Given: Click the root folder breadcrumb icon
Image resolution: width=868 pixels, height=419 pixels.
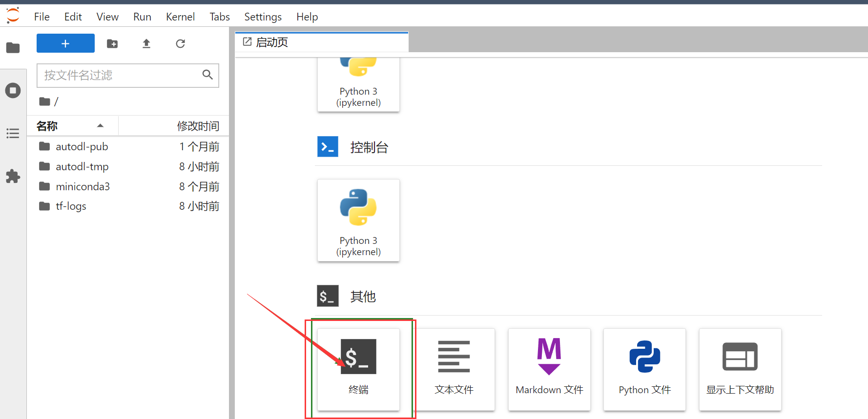Looking at the screenshot, I should pos(45,101).
